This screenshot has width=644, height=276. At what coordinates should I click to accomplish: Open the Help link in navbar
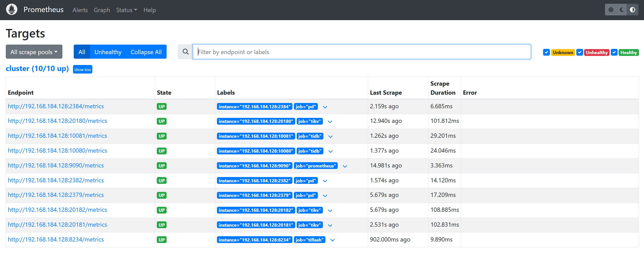coord(149,10)
